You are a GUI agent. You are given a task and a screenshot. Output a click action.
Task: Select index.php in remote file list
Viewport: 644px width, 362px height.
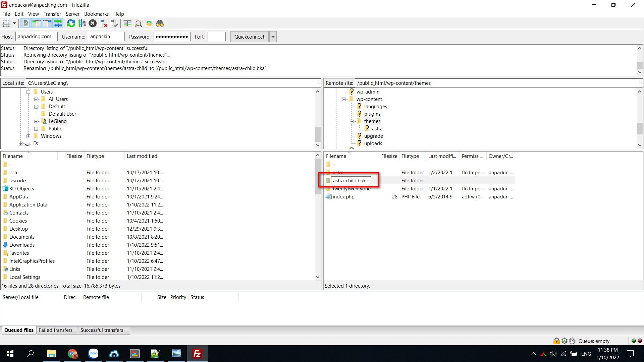[x=343, y=197]
